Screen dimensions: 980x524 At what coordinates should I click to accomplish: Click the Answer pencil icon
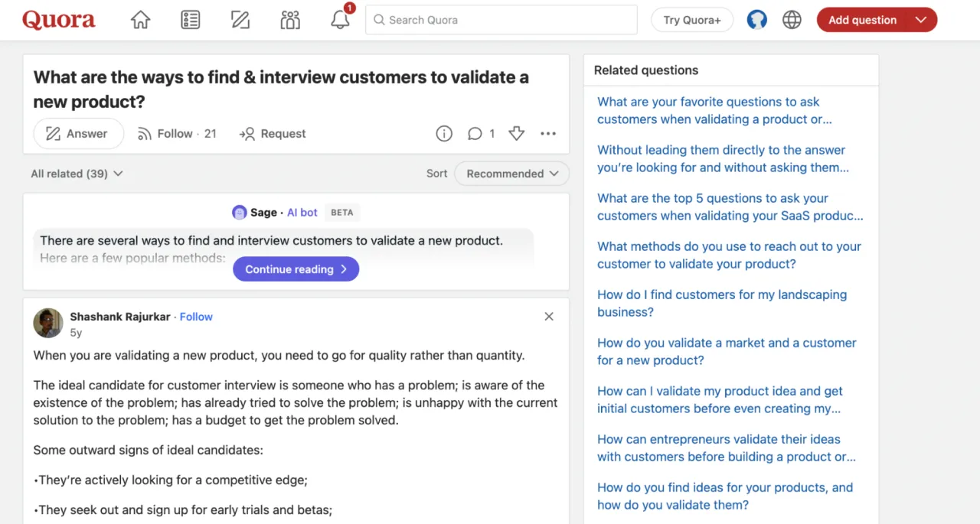pos(240,19)
